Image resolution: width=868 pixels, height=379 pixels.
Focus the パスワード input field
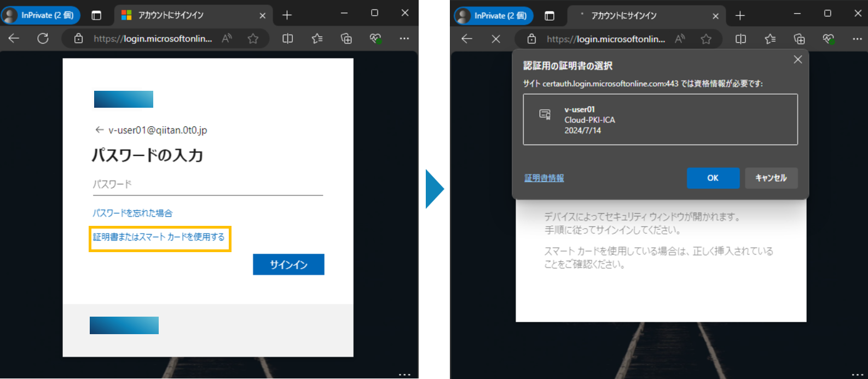[x=207, y=184]
